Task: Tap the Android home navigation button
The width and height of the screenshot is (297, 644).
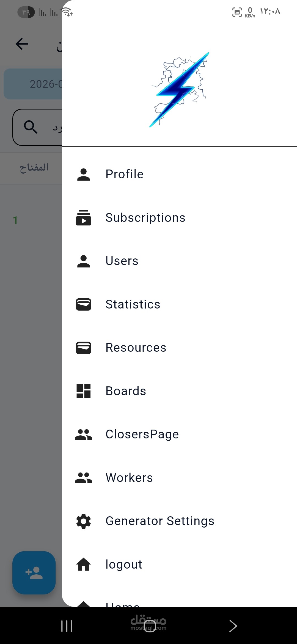Action: (x=150, y=626)
